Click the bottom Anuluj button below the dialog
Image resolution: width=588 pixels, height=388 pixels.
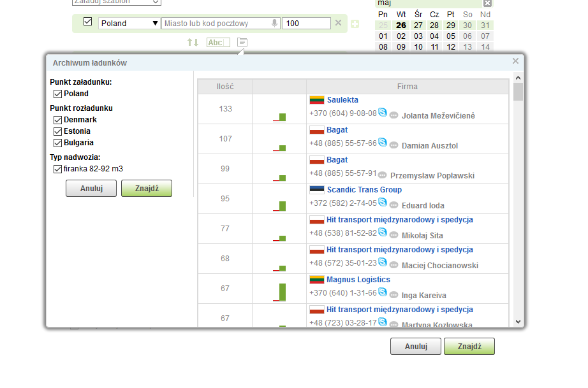click(416, 347)
